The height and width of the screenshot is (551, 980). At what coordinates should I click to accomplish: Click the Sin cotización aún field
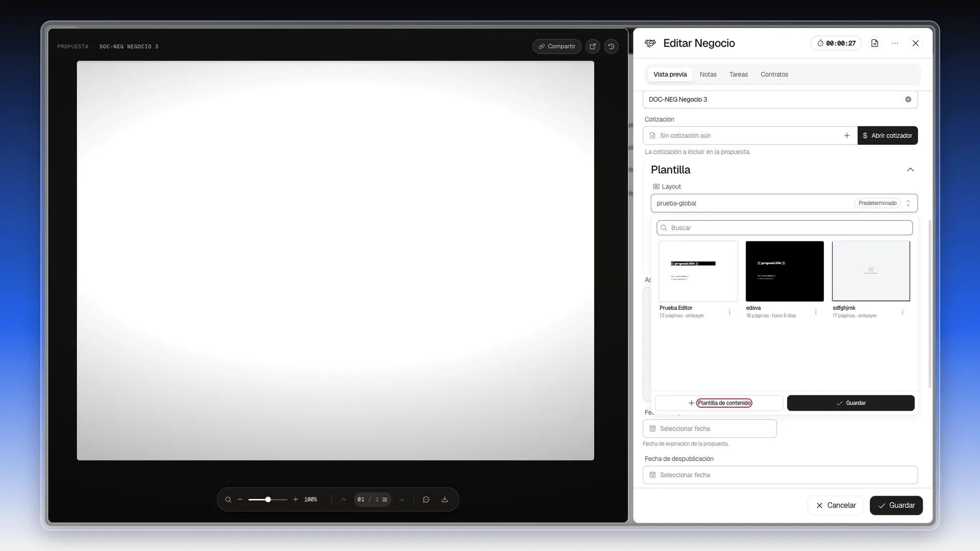point(750,136)
